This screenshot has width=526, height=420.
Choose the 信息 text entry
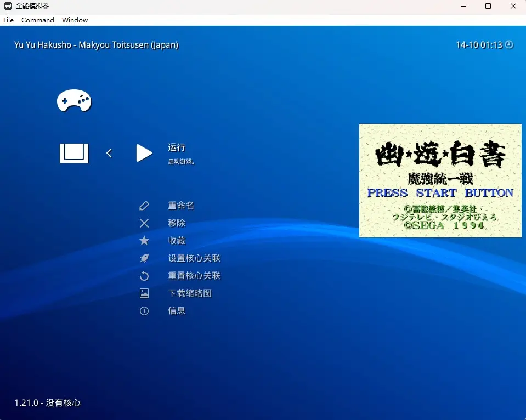[x=177, y=311]
